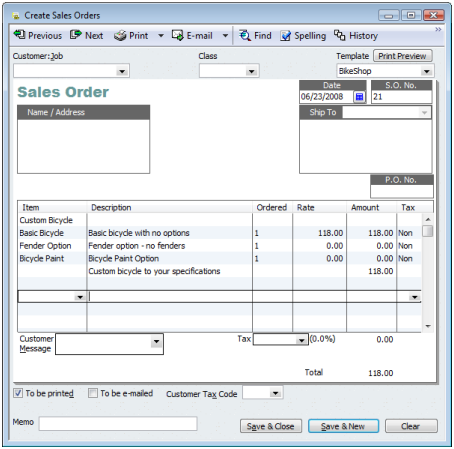Expand the Customer:Job dropdown

(x=122, y=71)
